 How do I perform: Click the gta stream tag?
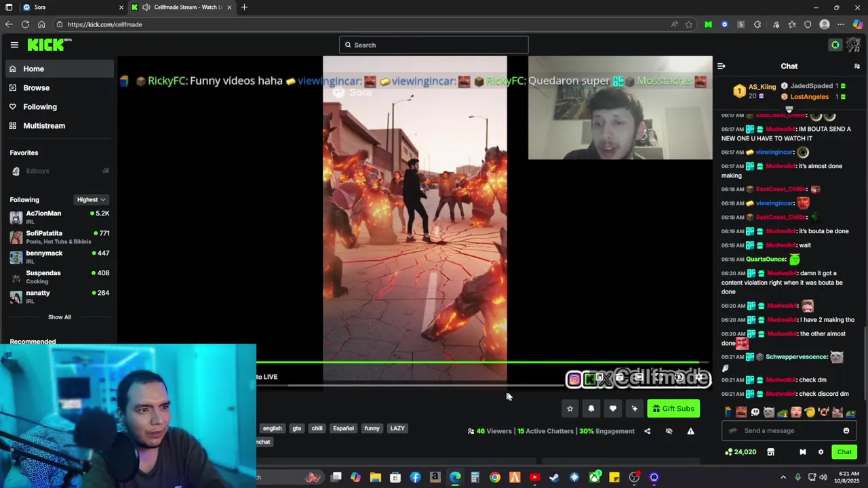296,428
